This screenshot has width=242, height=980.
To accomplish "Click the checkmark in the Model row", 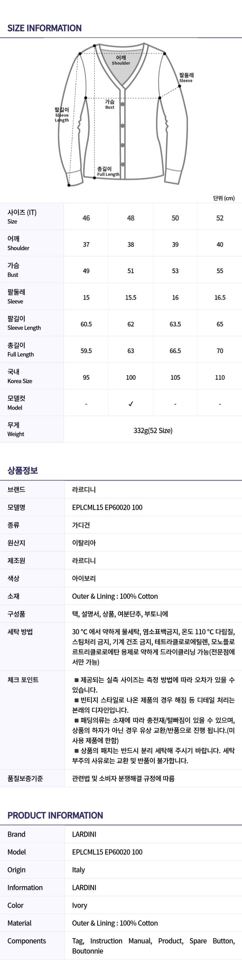I will point(131,404).
